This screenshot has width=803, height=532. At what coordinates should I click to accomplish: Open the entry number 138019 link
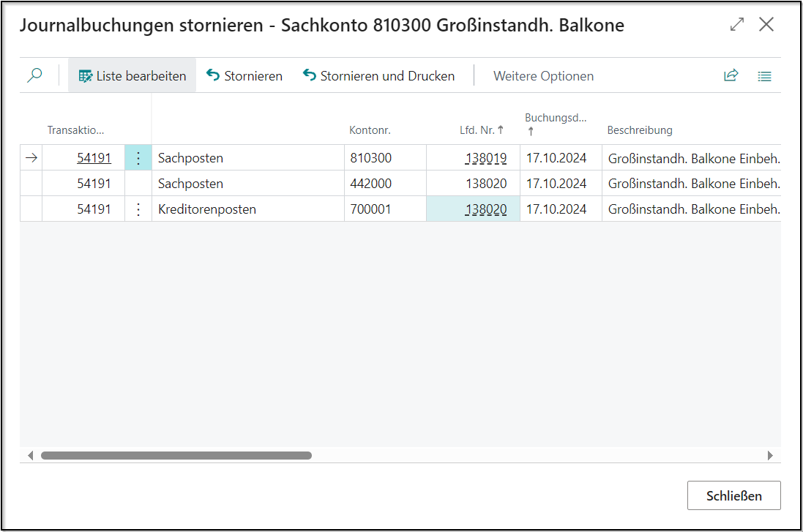click(486, 158)
